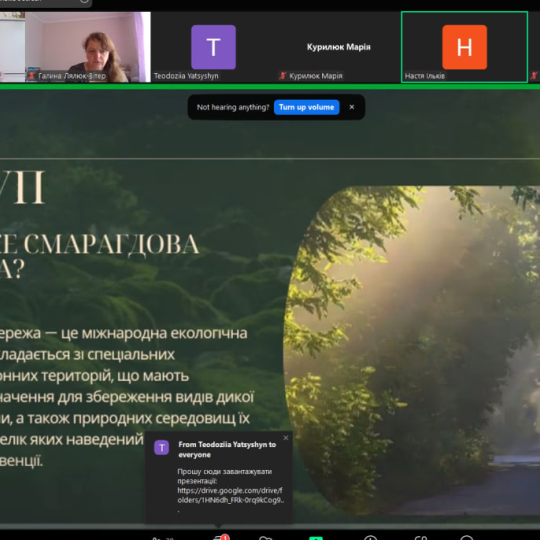Click the purple T avatar in chat popup
This screenshot has width=540, height=540.
click(162, 448)
